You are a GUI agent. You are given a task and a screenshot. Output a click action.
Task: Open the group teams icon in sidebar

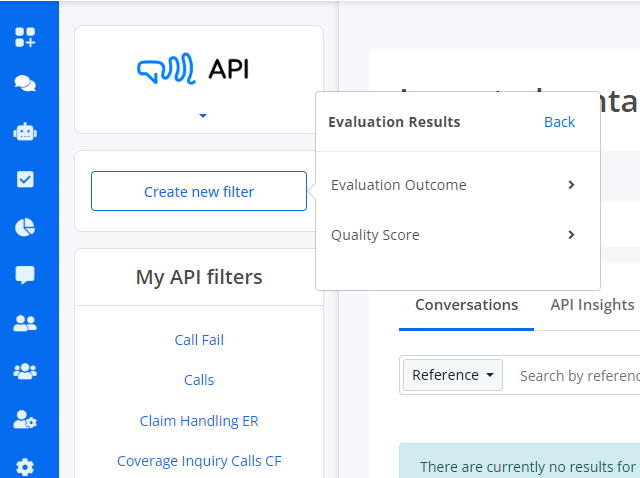(x=25, y=371)
